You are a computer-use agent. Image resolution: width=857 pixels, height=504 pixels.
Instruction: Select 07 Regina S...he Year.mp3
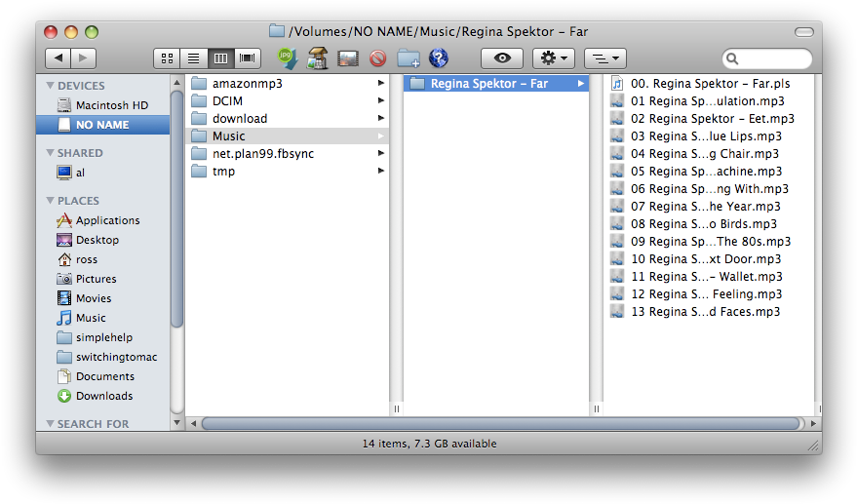pos(709,206)
